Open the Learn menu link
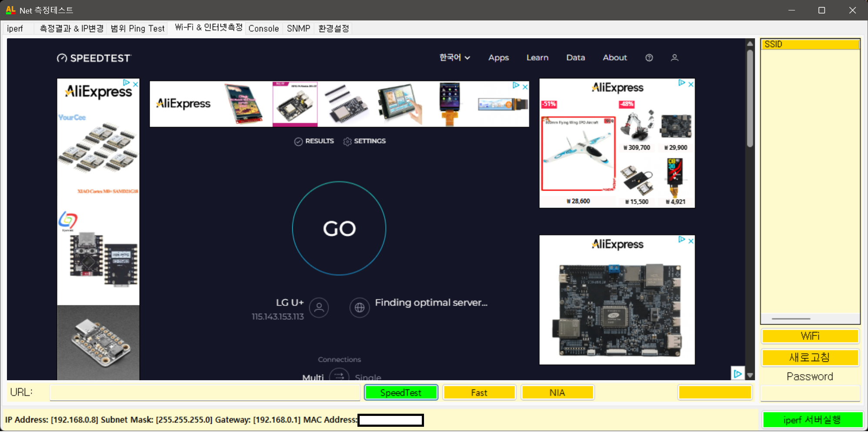 coord(537,57)
